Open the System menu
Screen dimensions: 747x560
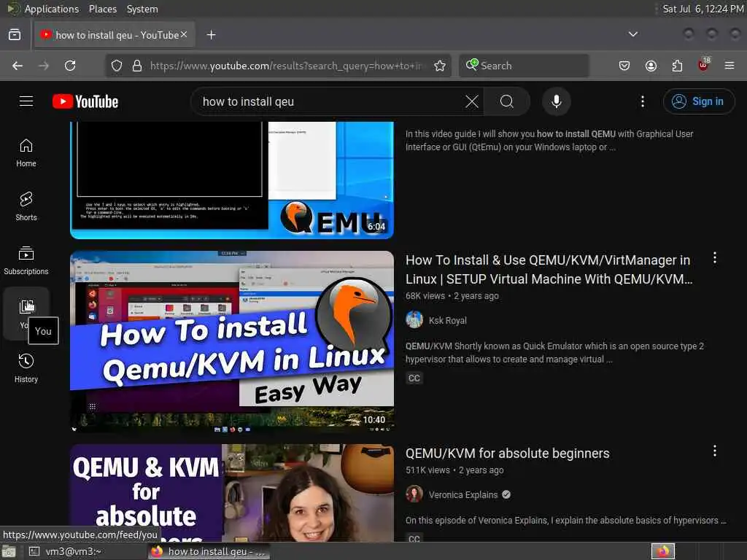click(142, 9)
